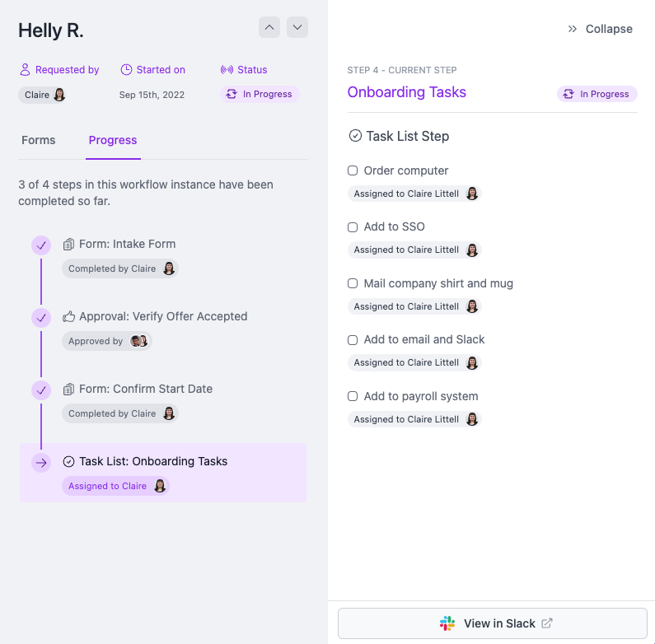Click the form icon beside Intake Form

point(69,244)
